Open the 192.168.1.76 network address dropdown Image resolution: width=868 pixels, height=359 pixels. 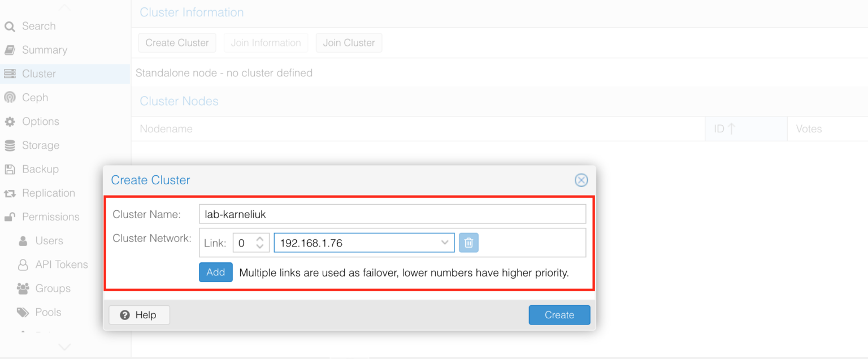445,242
